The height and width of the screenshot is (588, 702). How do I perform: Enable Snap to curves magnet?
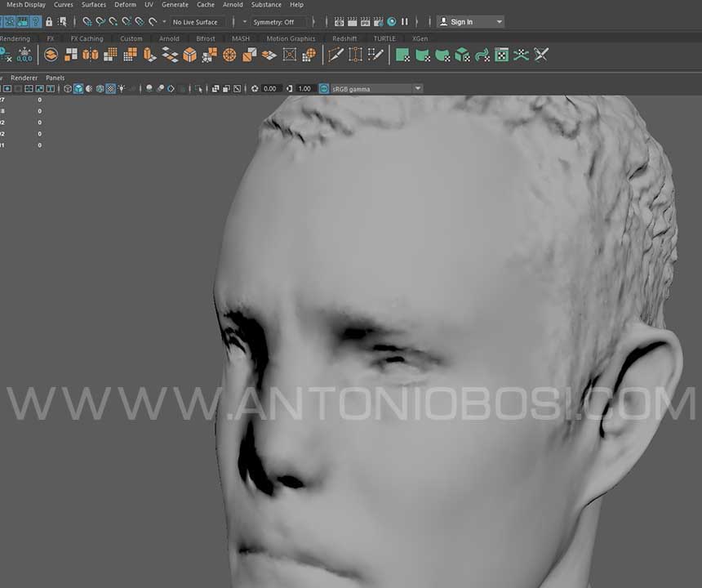click(x=100, y=21)
